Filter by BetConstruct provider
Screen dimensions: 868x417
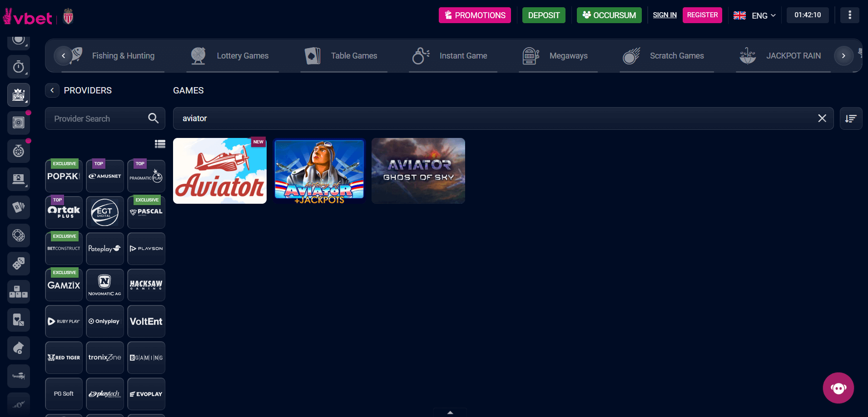64,249
